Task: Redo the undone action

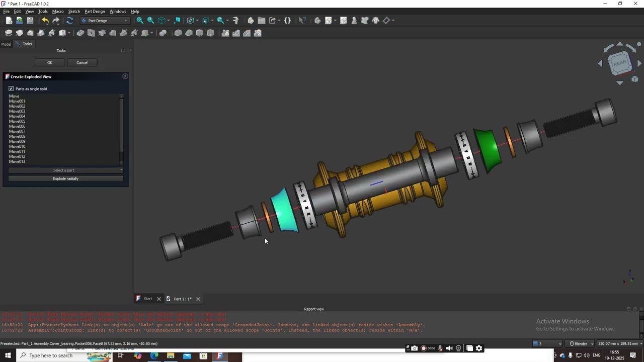Action: click(x=56, y=21)
